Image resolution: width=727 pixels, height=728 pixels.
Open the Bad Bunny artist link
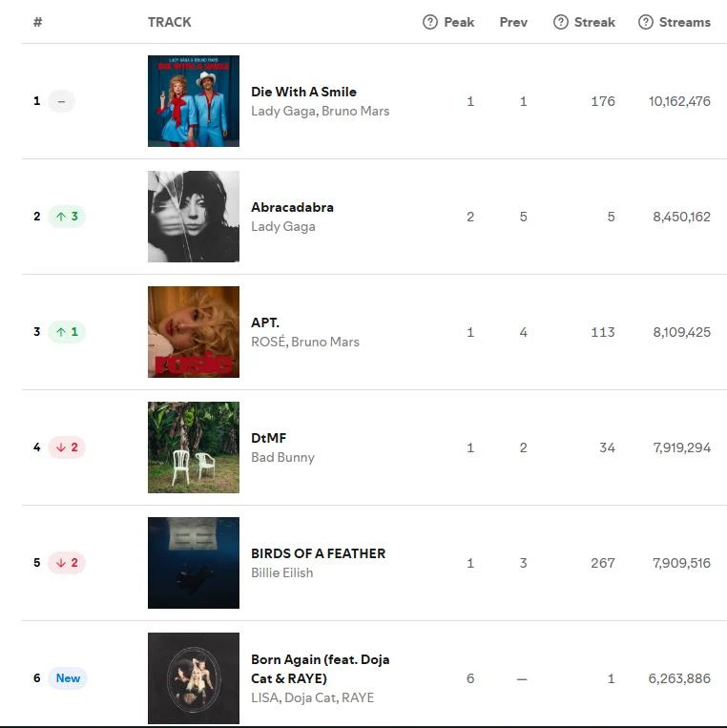(x=282, y=457)
